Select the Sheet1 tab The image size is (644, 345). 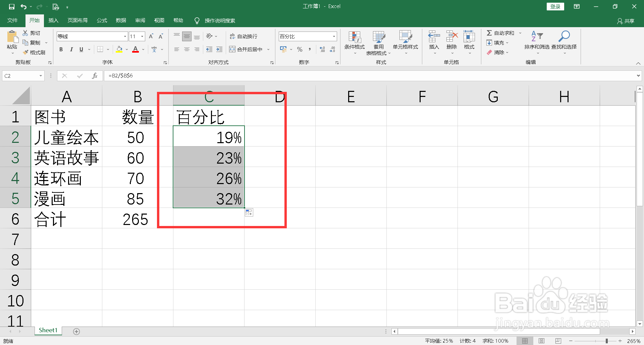tap(48, 330)
